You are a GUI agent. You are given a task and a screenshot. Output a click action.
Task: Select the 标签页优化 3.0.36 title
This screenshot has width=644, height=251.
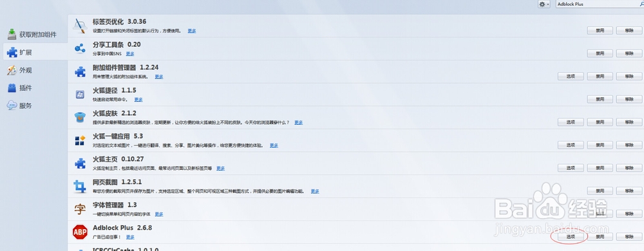120,22
